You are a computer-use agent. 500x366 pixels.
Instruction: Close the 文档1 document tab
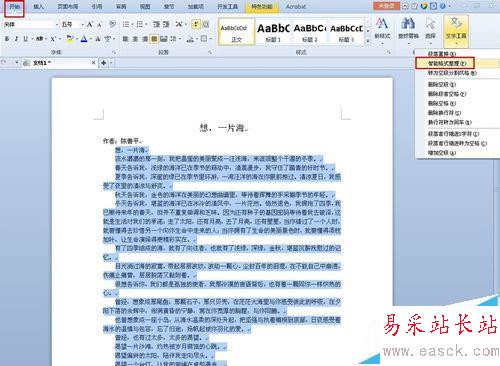[x=94, y=63]
